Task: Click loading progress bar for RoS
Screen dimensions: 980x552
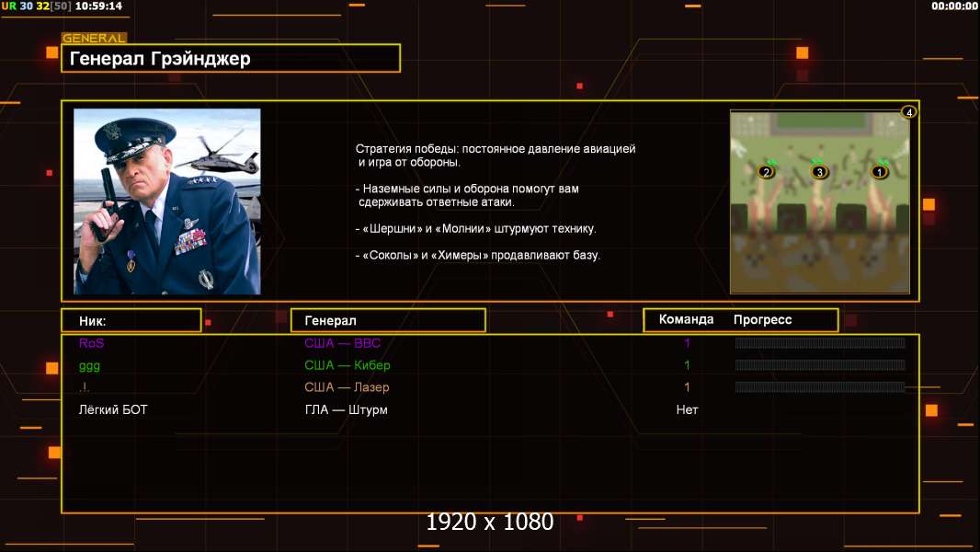Action: [820, 342]
